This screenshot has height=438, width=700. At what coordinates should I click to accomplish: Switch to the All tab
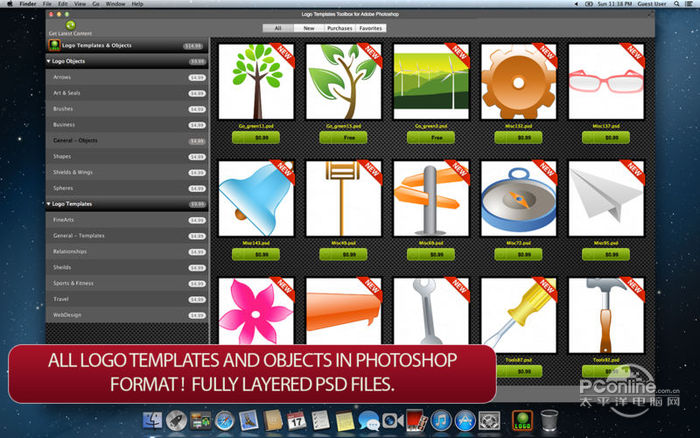click(x=278, y=28)
